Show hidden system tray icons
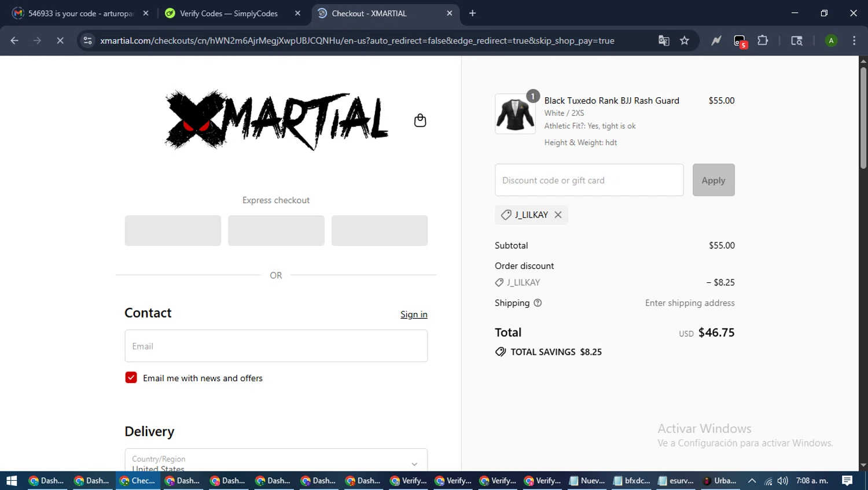 (752, 481)
